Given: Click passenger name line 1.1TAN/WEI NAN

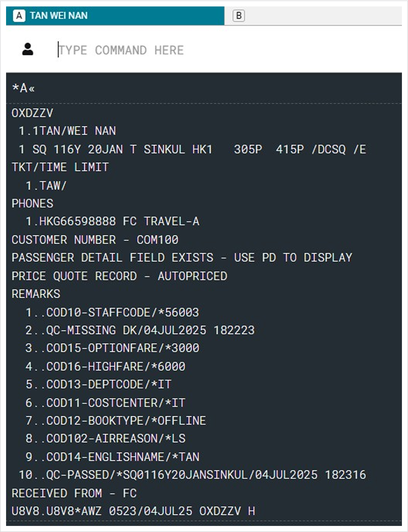Looking at the screenshot, I should coord(67,131).
